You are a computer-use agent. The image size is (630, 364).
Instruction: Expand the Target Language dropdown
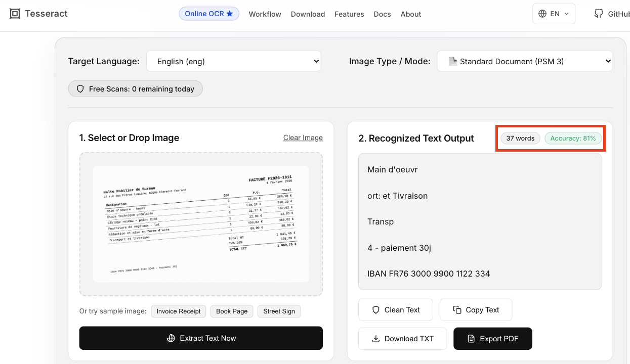[x=234, y=61]
